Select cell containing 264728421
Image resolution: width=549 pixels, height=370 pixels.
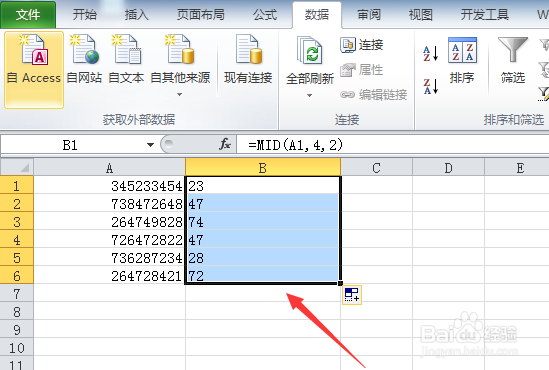pos(110,275)
